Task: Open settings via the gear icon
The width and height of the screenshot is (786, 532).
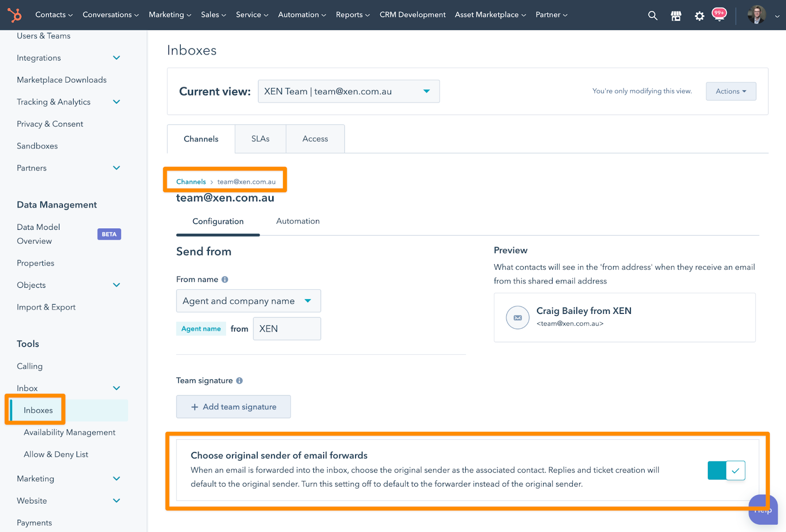Action: tap(699, 16)
